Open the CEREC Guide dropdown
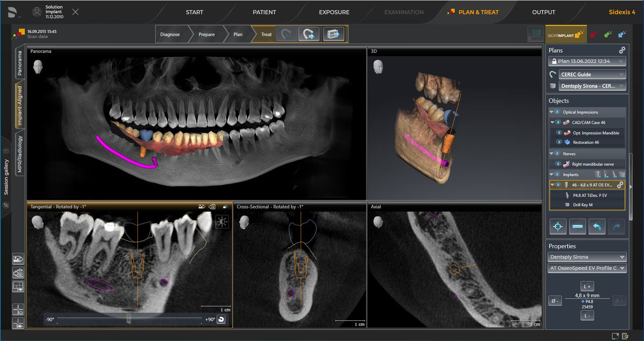Viewport: 644px width, 341px height. coord(591,74)
